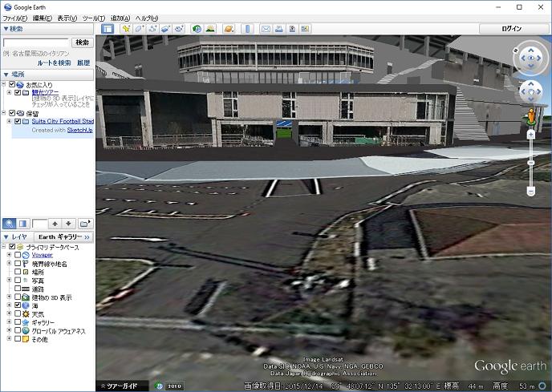The width and height of the screenshot is (552, 392).
Task: Open the ファイル(F) menu
Action: [x=14, y=18]
